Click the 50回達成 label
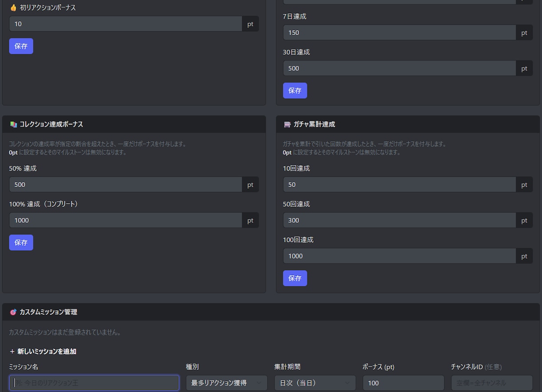The height and width of the screenshot is (392, 542). point(296,204)
